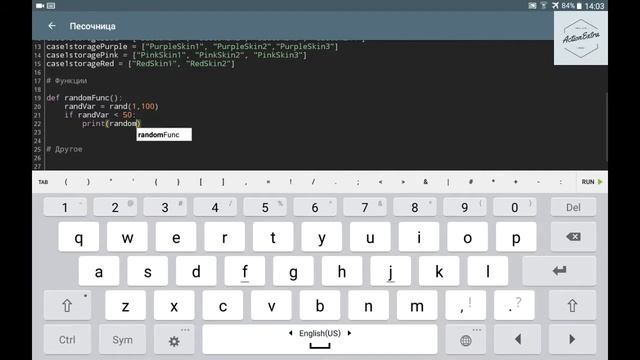The width and height of the screenshot is (640, 360).
Task: Place cursor on print(random) line
Action: click(x=111, y=124)
